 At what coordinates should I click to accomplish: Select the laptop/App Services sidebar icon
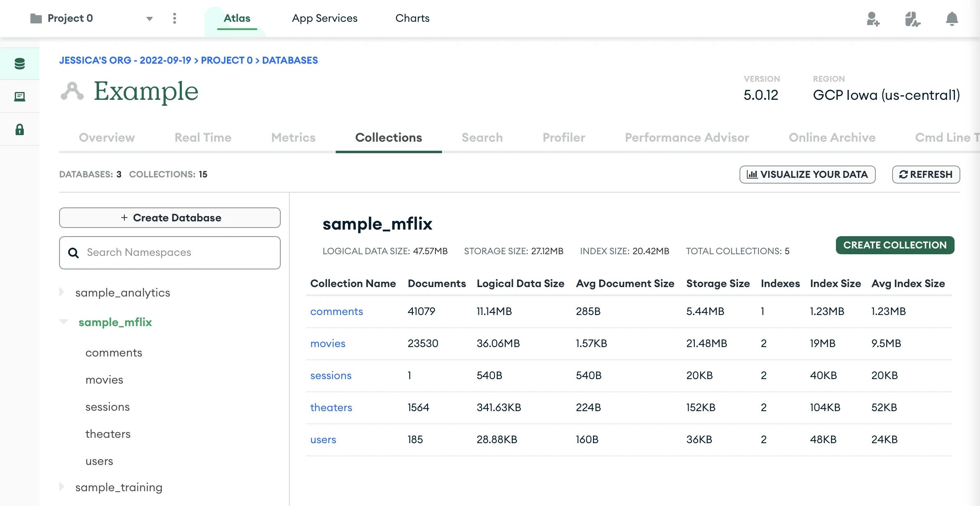[19, 96]
